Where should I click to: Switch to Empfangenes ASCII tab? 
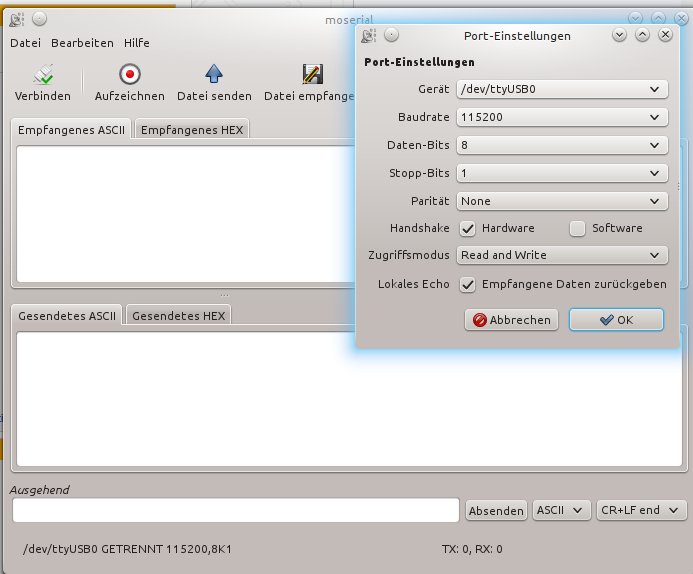[x=71, y=130]
